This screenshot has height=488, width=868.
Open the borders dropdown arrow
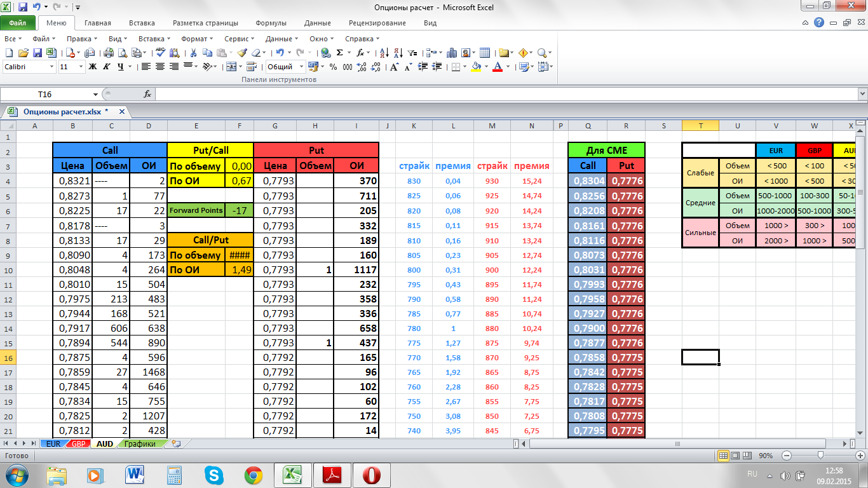click(465, 67)
